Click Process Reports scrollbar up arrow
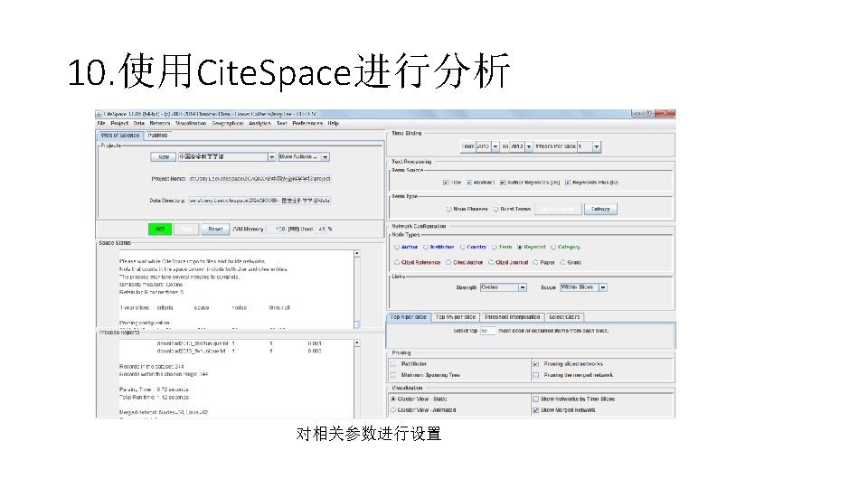This screenshot has height=488, width=868. [357, 343]
